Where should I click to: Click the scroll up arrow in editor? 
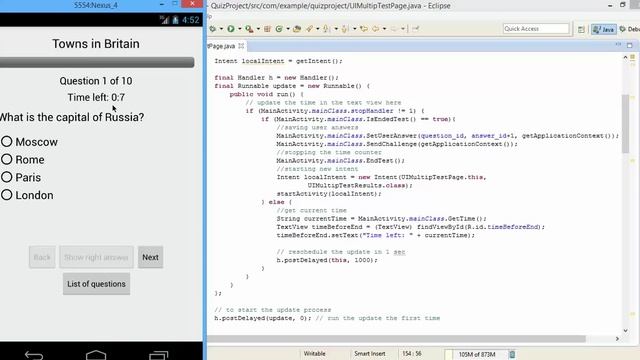(625, 58)
